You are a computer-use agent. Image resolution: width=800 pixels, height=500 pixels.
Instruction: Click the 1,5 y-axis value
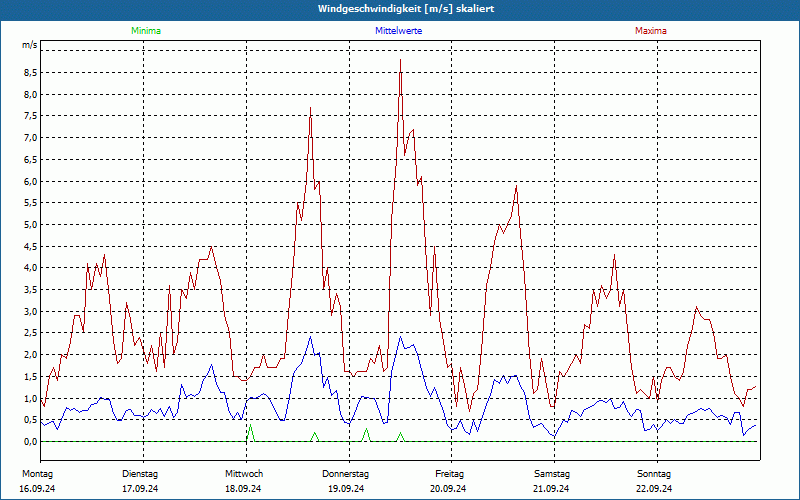click(30, 376)
